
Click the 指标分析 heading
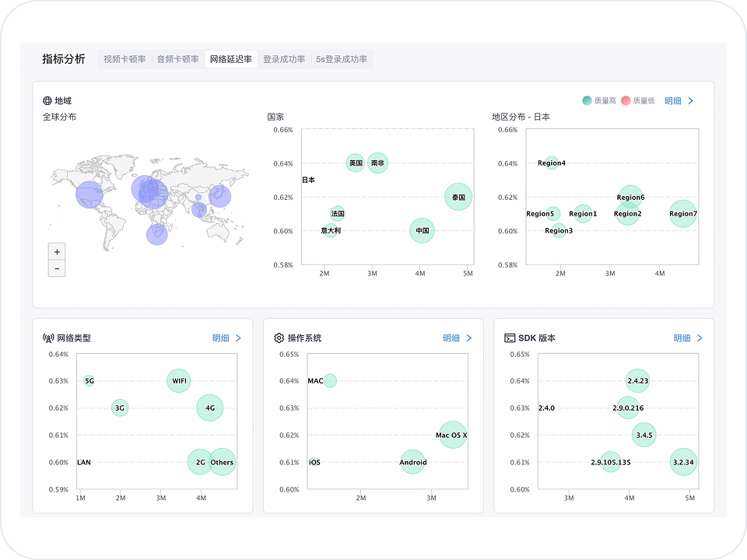coord(63,58)
